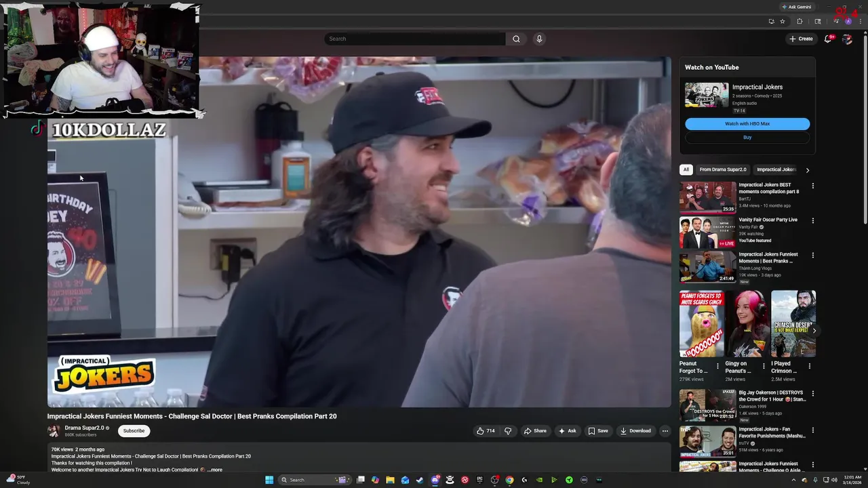Show next Shorts with right arrow
Screen dimensions: 868x488
point(814,331)
